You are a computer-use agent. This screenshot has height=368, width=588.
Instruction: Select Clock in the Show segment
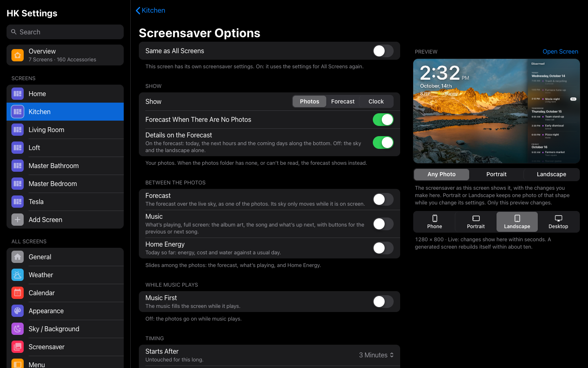click(x=376, y=101)
